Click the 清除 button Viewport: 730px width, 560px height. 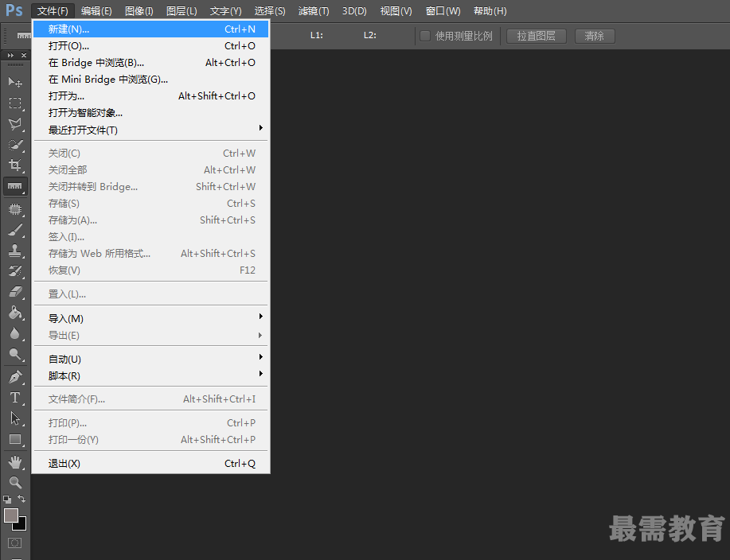(x=595, y=36)
